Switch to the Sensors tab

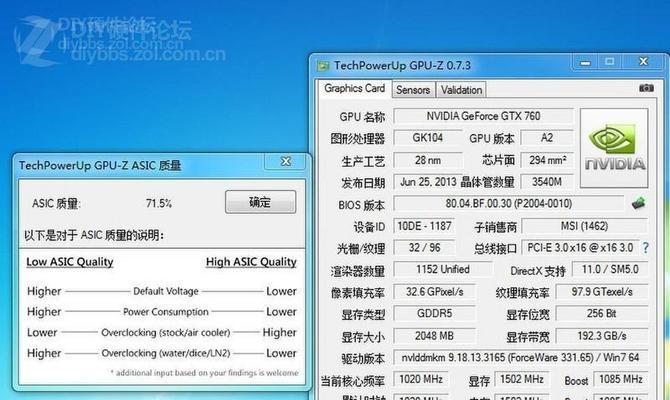click(413, 90)
